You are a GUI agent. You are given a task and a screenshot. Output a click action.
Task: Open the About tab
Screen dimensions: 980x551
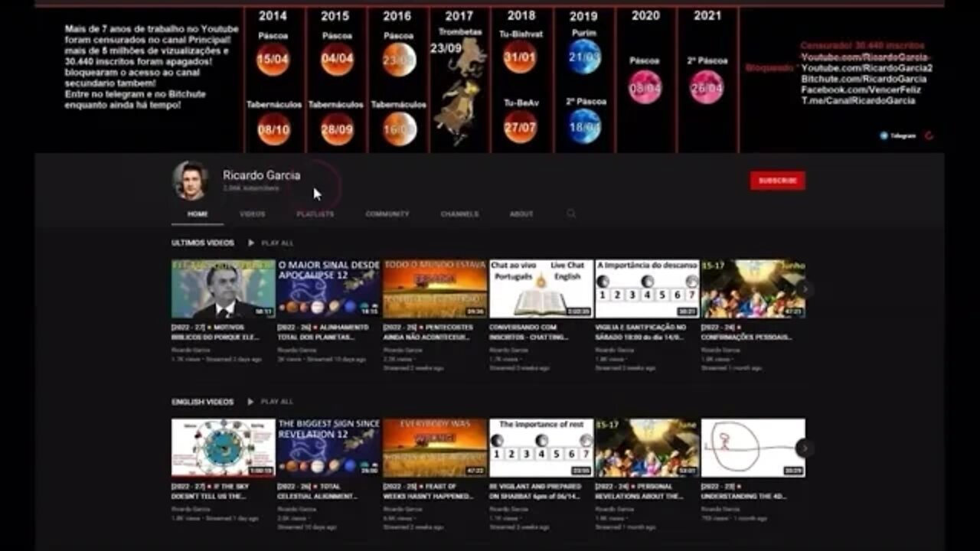click(521, 214)
